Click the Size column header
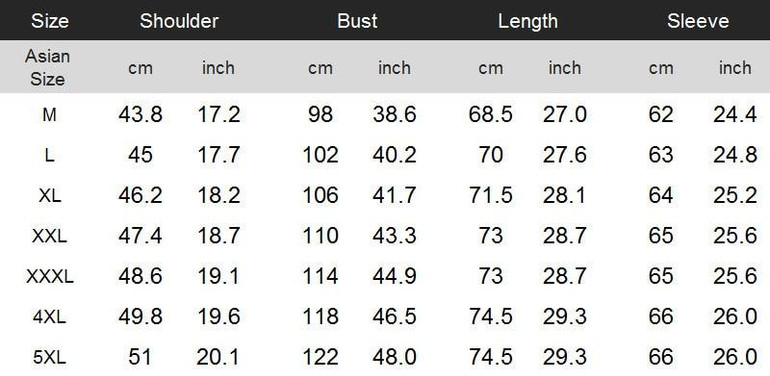770x376 pixels. click(50, 21)
